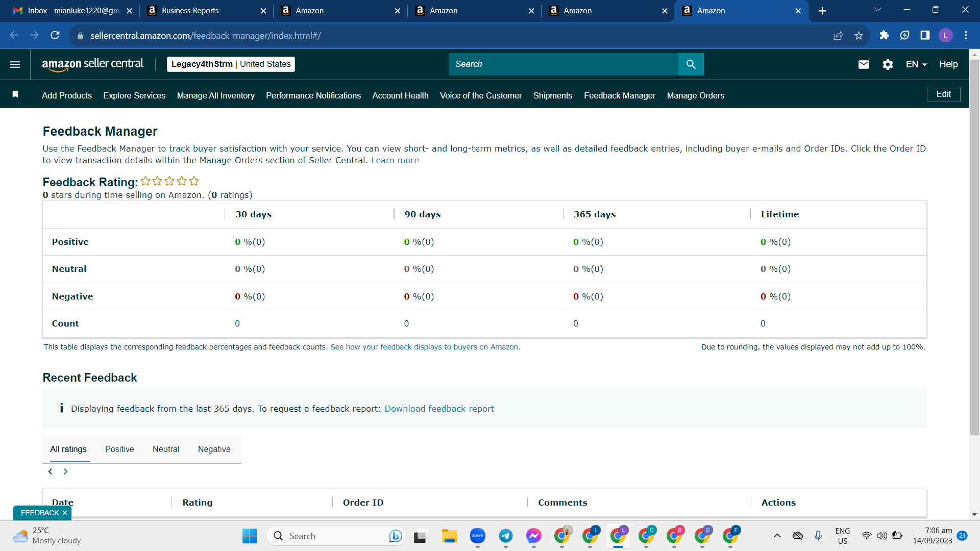
Task: Open Manage Orders
Action: click(696, 95)
